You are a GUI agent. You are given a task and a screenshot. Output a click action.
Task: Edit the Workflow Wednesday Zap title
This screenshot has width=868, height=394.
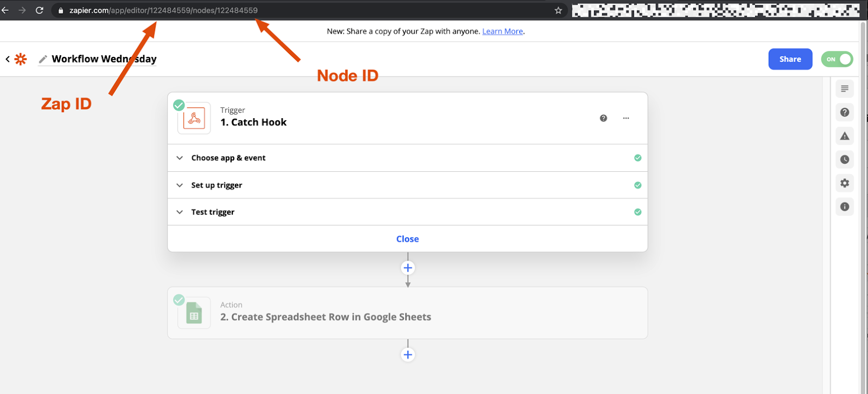(104, 59)
